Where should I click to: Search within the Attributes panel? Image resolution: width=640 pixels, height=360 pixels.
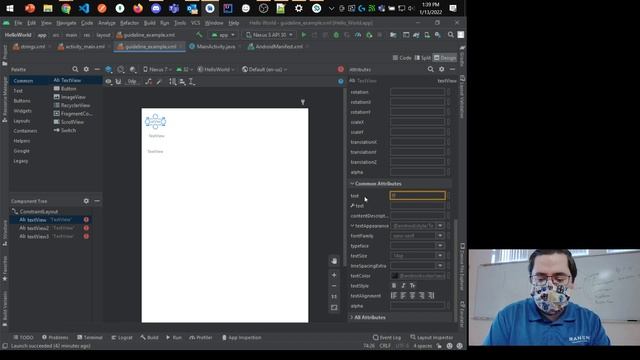431,69
